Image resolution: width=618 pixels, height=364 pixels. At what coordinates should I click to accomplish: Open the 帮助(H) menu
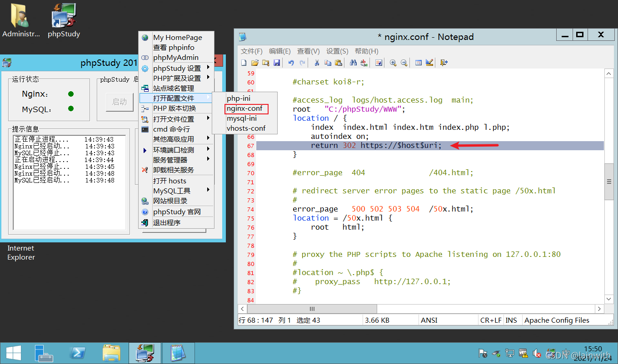(366, 51)
